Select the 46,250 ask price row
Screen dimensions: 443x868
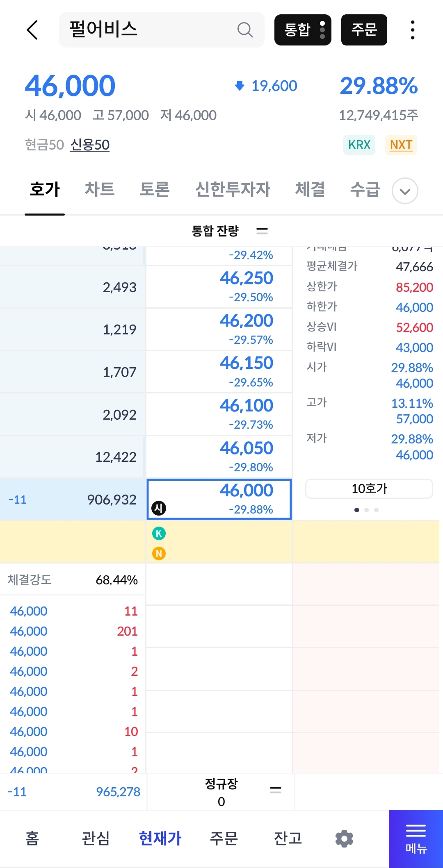coord(219,286)
